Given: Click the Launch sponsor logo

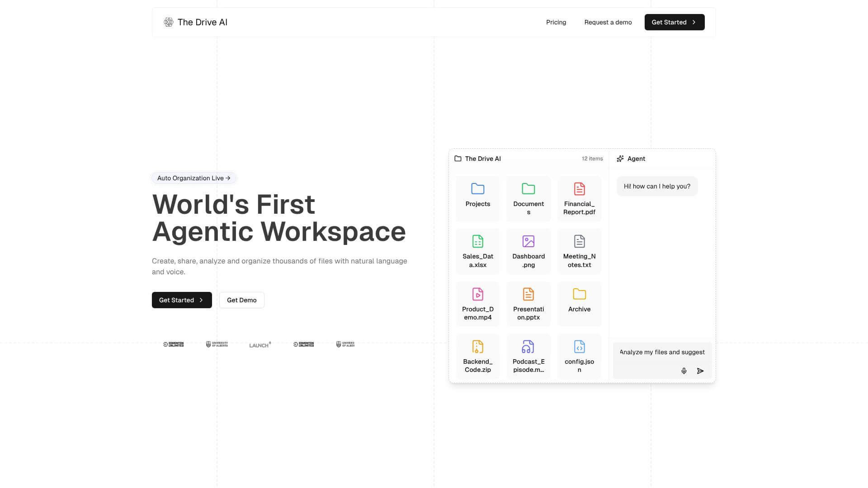Looking at the screenshot, I should (x=260, y=345).
